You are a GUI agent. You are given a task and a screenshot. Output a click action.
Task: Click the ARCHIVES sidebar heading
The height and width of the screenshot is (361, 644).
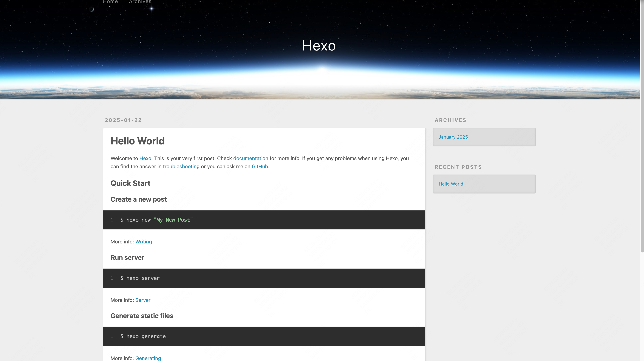(x=451, y=120)
